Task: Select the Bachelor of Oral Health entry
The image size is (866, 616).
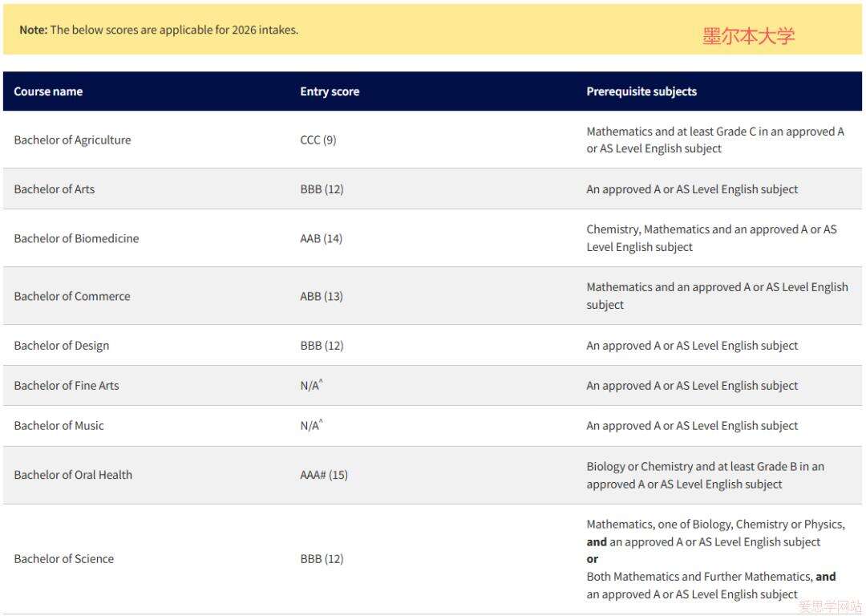Action: (x=73, y=475)
